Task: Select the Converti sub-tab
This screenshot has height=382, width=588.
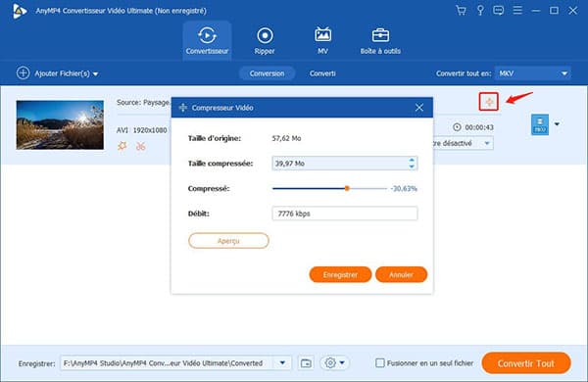Action: click(x=322, y=73)
